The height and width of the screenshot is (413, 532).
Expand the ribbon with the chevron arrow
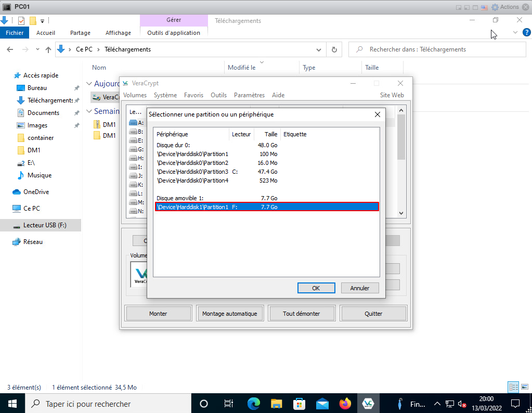tap(515, 32)
